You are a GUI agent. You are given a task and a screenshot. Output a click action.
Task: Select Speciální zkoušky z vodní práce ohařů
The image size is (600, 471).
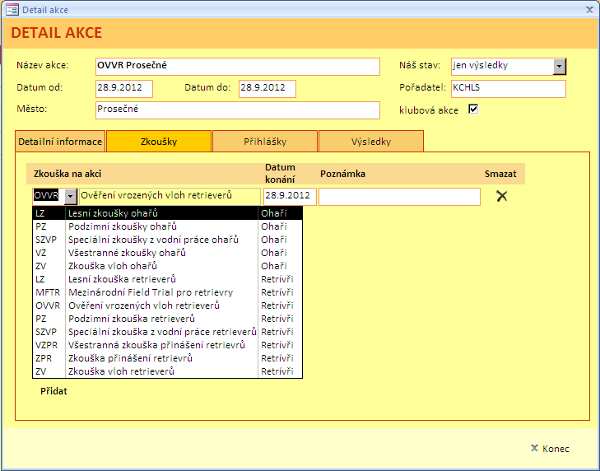(168, 240)
